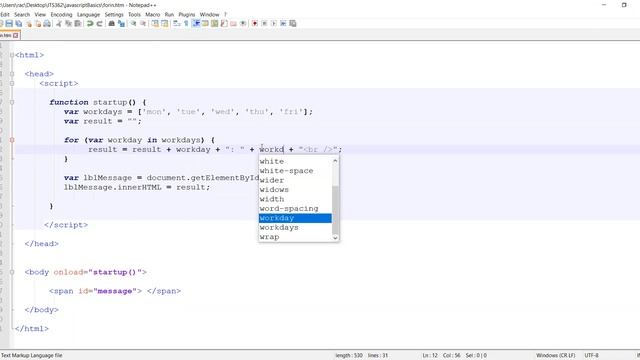
Task: Open the Replace toolbar icon
Action: point(121,24)
